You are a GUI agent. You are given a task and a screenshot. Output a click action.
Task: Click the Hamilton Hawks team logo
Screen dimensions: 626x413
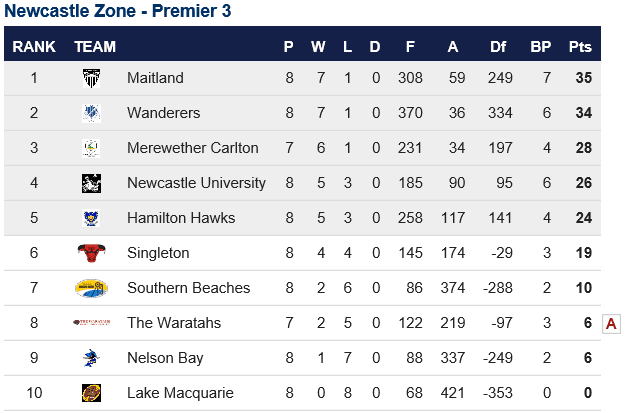click(x=91, y=218)
